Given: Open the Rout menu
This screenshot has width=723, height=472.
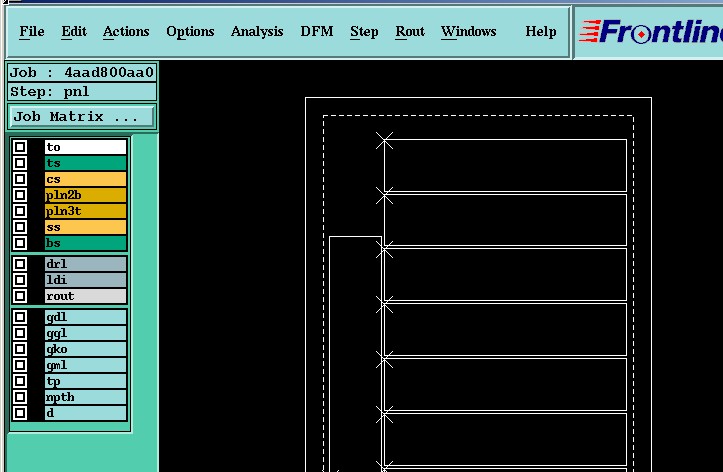Looking at the screenshot, I should (410, 31).
